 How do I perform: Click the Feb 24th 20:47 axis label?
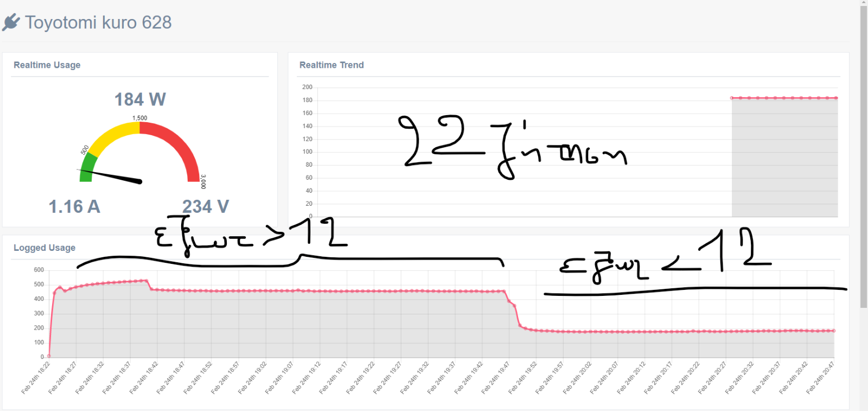click(820, 378)
